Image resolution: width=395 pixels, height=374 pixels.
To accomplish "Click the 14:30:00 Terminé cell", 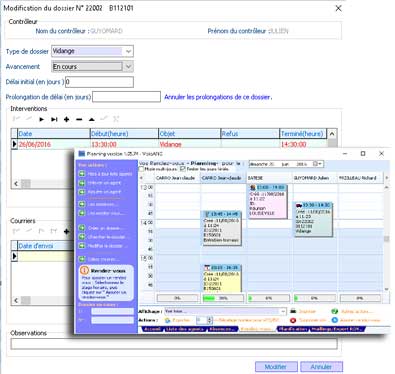I will pyautogui.click(x=303, y=144).
